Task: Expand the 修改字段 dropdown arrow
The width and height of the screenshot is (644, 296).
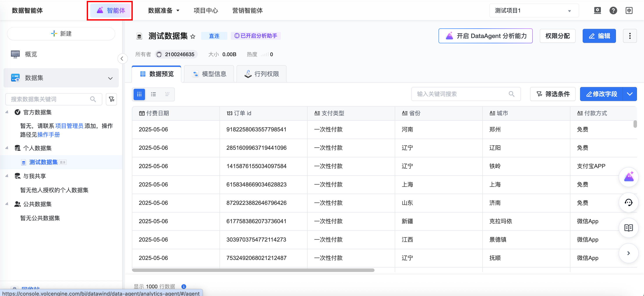Action: coord(630,94)
